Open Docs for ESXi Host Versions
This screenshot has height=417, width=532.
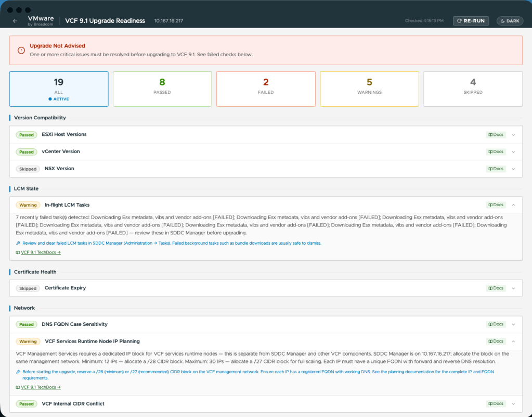[496, 135]
